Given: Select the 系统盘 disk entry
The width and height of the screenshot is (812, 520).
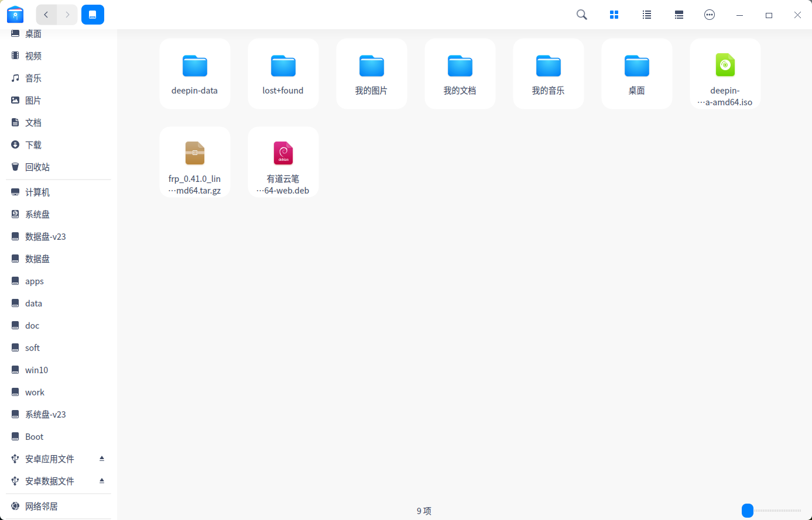Looking at the screenshot, I should coord(59,215).
